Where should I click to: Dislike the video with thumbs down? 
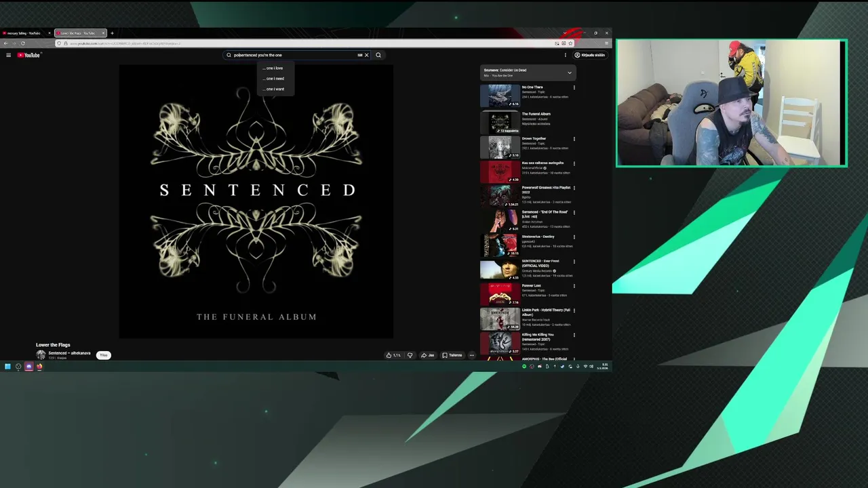410,355
